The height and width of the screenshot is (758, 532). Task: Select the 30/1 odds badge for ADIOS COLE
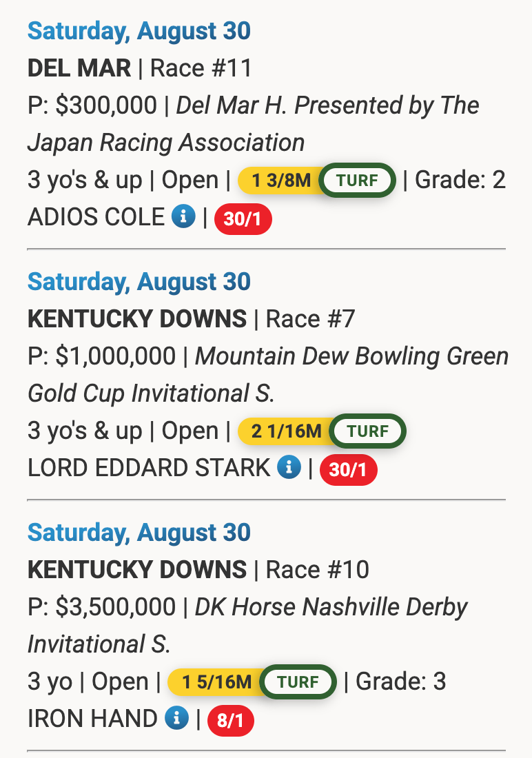243,220
